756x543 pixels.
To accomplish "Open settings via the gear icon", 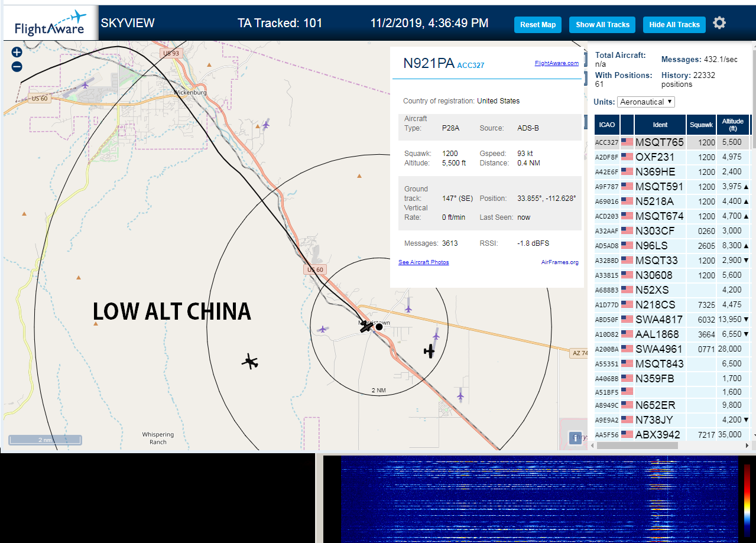I will point(719,24).
